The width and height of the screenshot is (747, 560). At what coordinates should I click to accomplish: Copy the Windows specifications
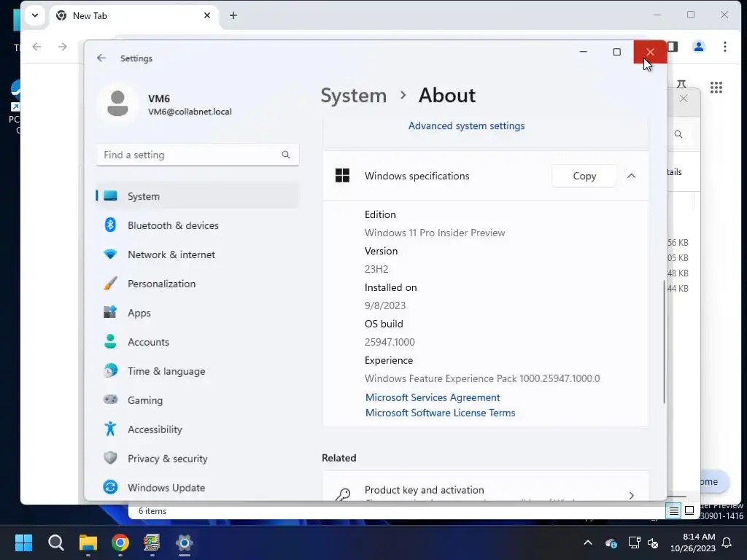point(584,176)
